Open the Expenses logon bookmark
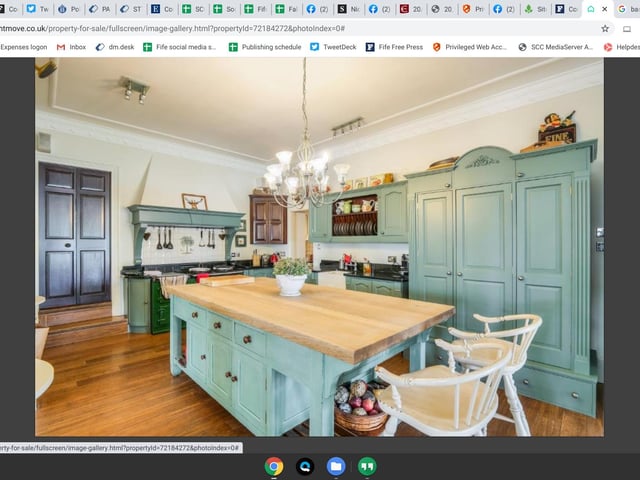Screen dimensions: 640x480 pyautogui.click(x=23, y=47)
